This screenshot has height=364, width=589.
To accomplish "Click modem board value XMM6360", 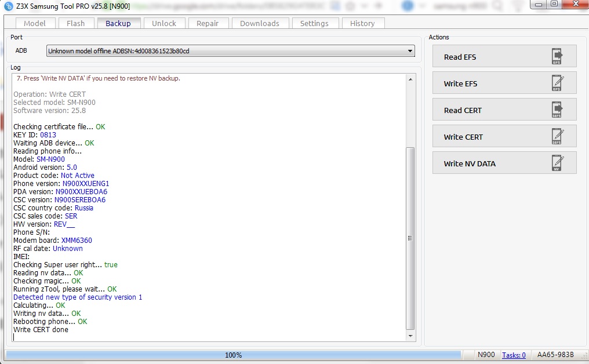I will tap(77, 241).
